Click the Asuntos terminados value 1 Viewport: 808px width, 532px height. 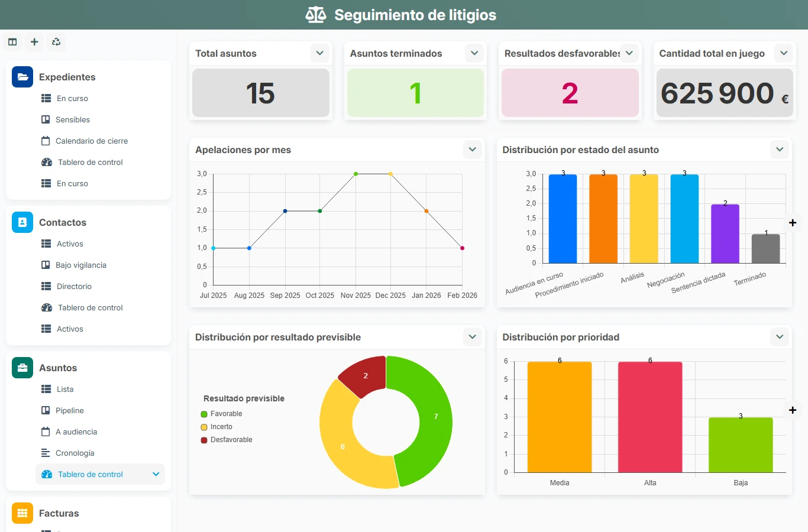point(415,93)
